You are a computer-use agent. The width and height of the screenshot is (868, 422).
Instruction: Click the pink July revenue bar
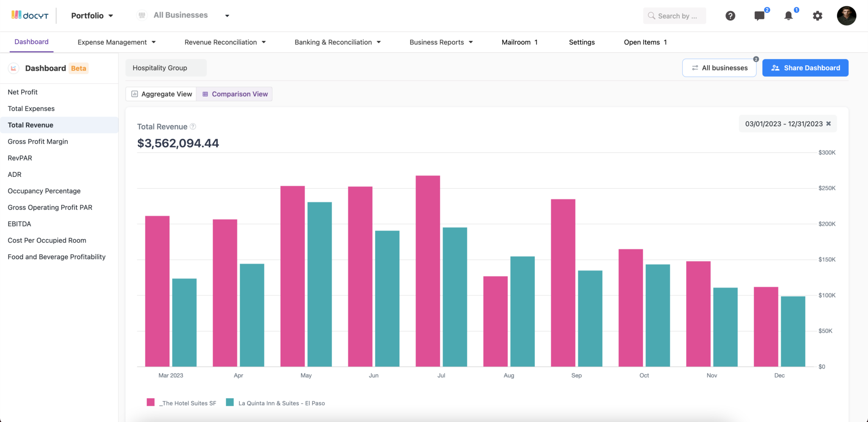pyautogui.click(x=428, y=271)
